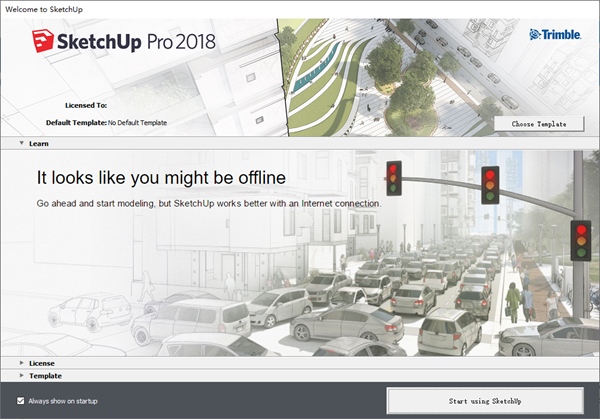
Task: Click the Trimble logo
Action: pyautogui.click(x=555, y=34)
